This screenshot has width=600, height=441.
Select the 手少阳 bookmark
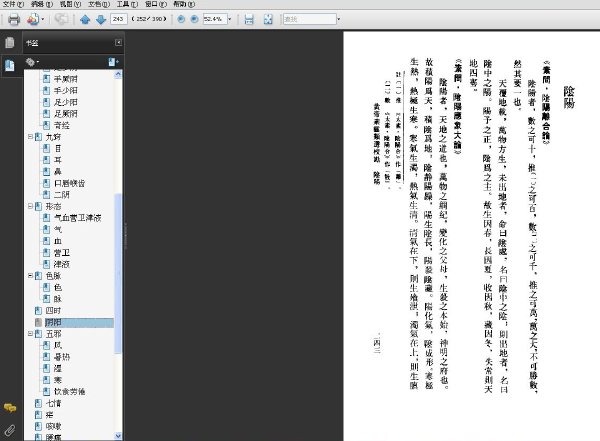click(65, 90)
